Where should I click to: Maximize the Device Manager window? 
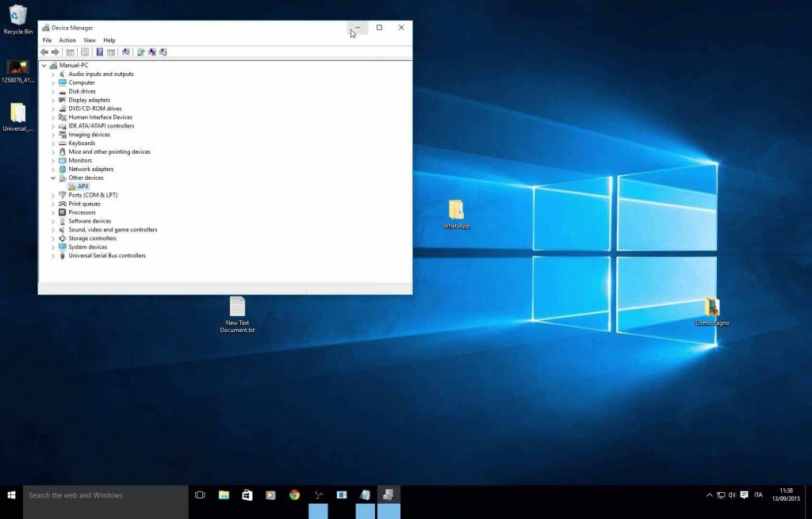click(x=379, y=28)
